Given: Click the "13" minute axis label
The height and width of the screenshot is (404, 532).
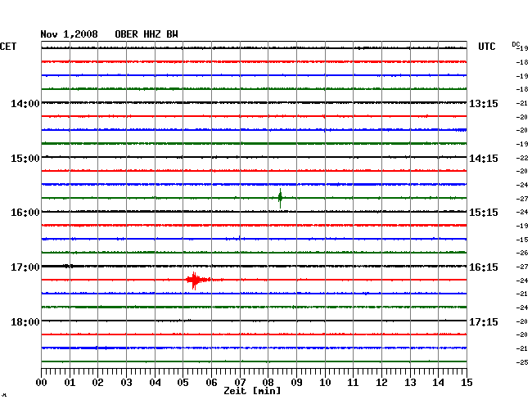Looking at the screenshot, I should pos(410,383).
